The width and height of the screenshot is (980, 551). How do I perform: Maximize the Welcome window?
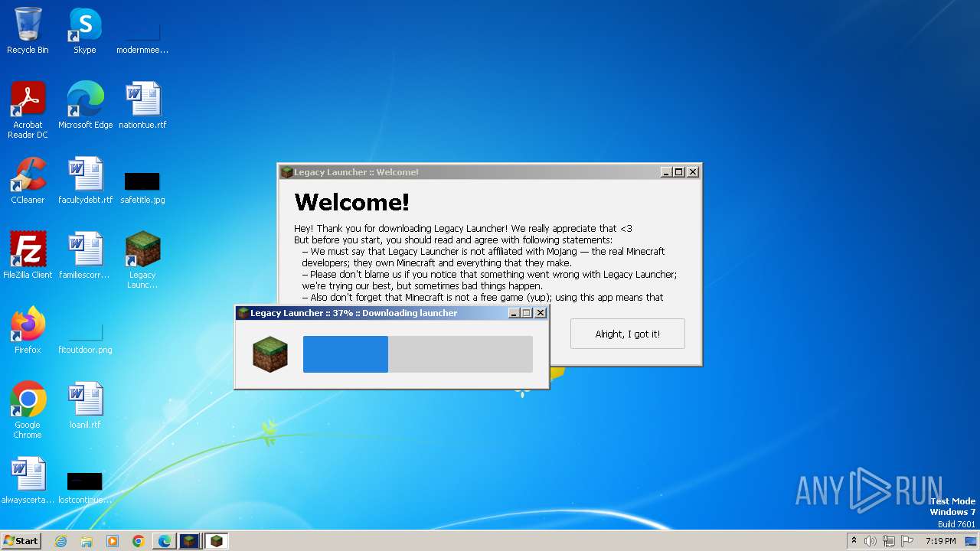[x=679, y=172]
